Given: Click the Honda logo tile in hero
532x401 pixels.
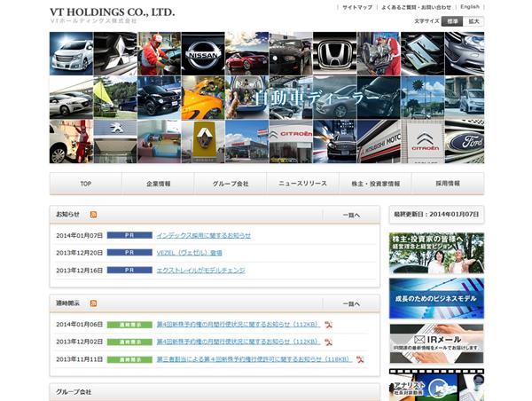Looking at the screenshot, I should coord(335,53).
